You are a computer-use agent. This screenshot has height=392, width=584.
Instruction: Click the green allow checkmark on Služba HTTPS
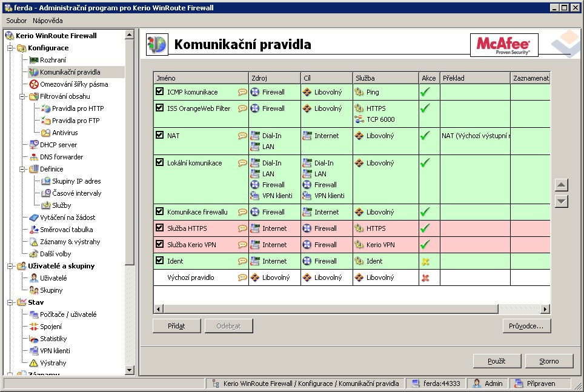(x=425, y=228)
